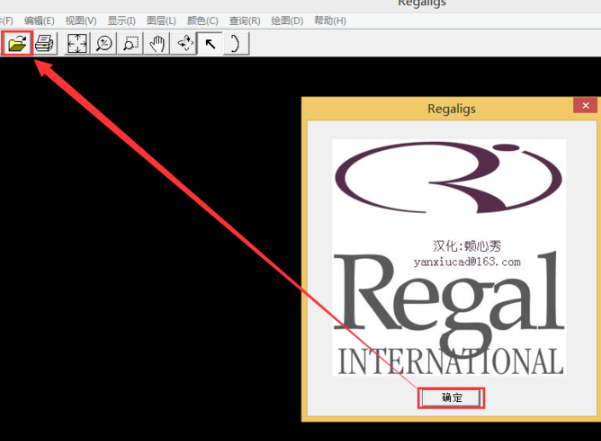The width and height of the screenshot is (601, 441).
Task: Choose the Pan hand tool
Action: coord(158,43)
